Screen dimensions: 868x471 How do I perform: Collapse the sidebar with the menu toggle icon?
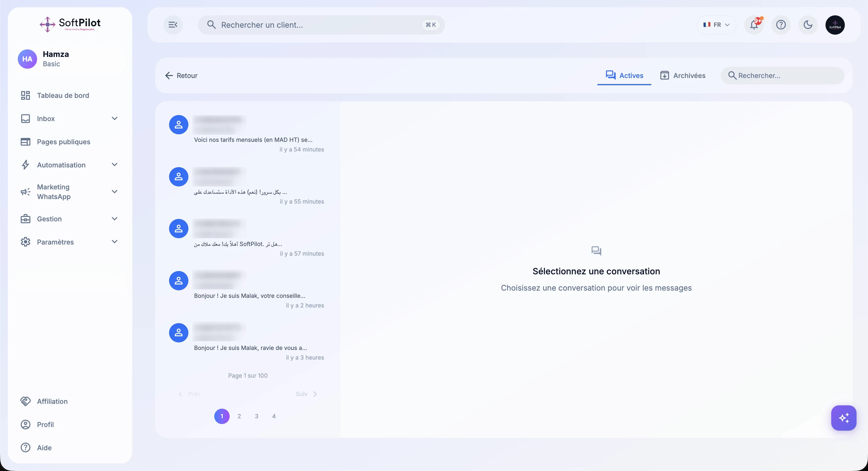173,25
